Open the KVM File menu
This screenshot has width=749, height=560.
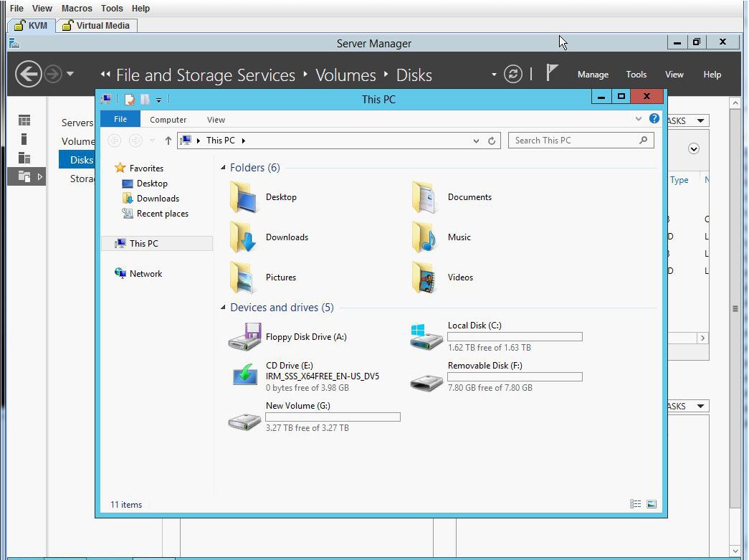point(16,8)
